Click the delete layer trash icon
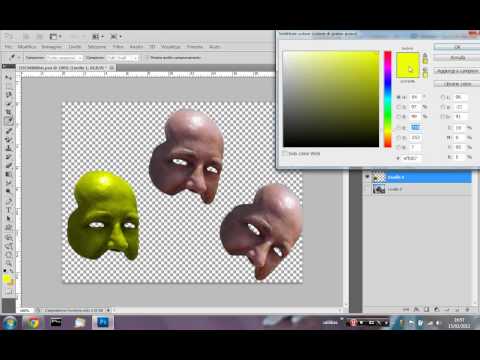This screenshot has height=360, width=480. click(x=467, y=309)
